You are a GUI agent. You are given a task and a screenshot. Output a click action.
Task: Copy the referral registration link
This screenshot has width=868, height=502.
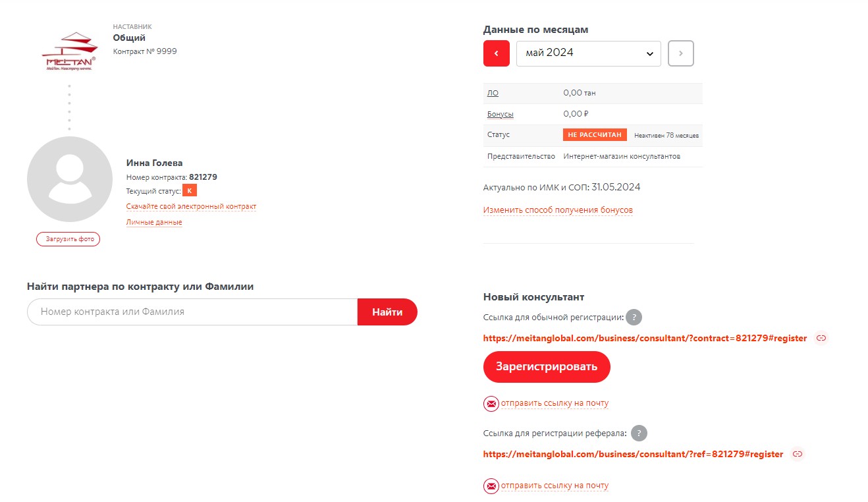797,454
